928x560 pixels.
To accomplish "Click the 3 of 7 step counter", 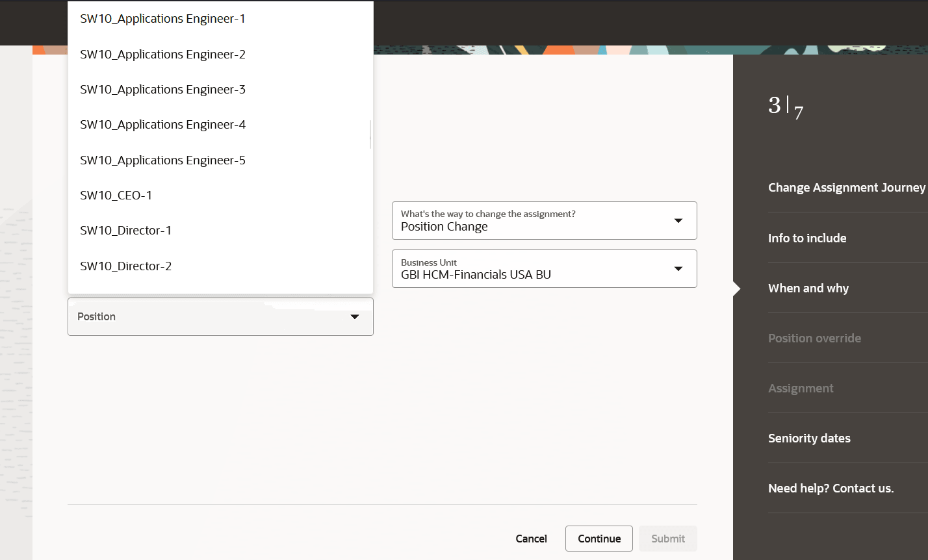I will point(786,108).
